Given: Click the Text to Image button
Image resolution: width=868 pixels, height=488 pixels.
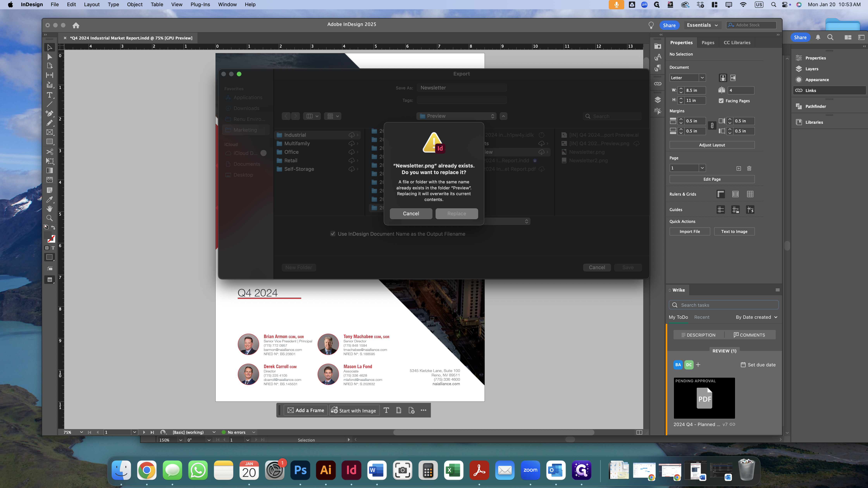Looking at the screenshot, I should 734,231.
